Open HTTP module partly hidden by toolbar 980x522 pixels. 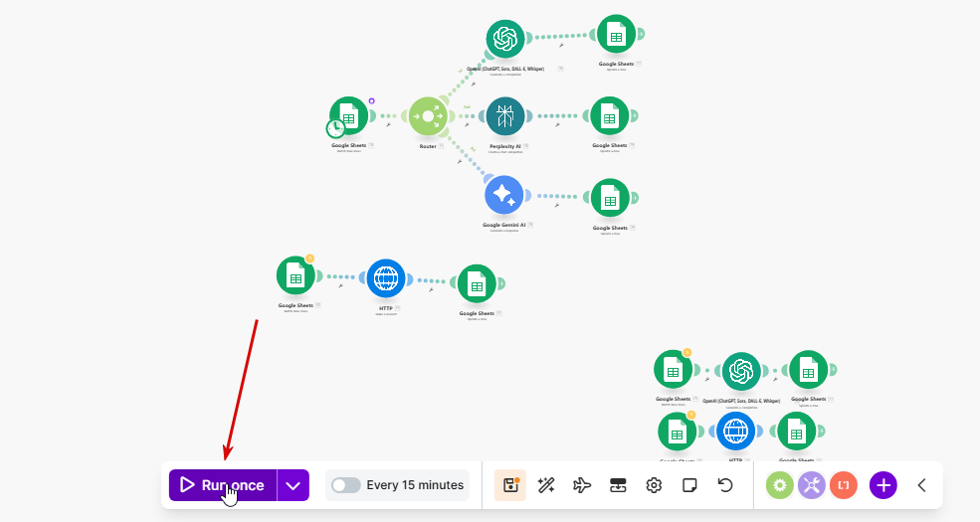735,431
